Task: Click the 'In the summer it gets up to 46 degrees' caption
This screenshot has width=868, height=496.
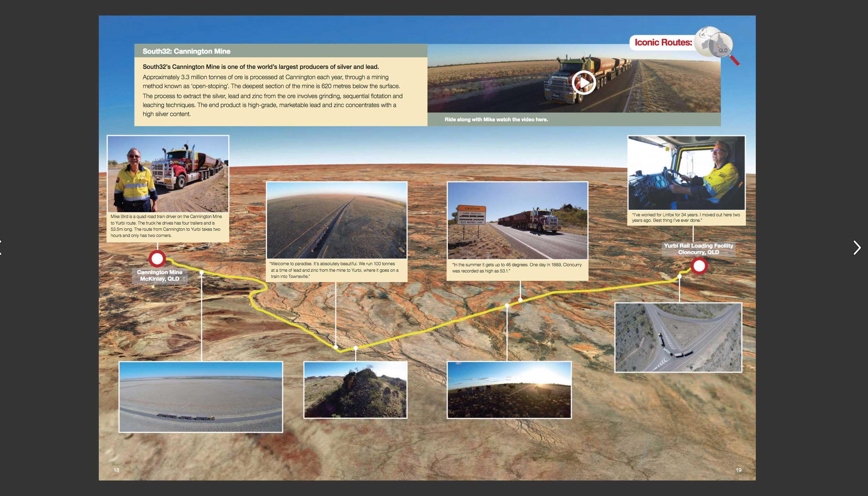Action: tap(517, 268)
